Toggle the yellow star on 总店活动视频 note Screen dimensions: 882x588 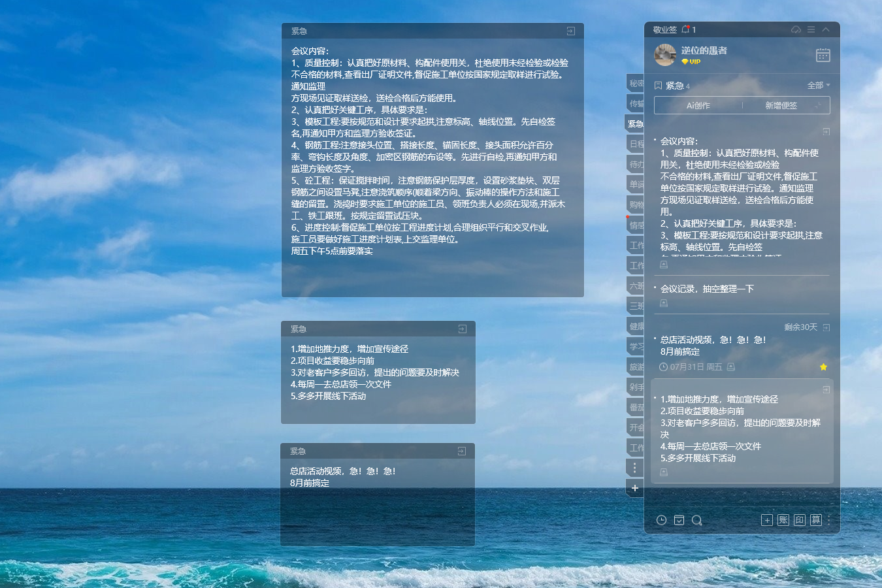point(823,367)
